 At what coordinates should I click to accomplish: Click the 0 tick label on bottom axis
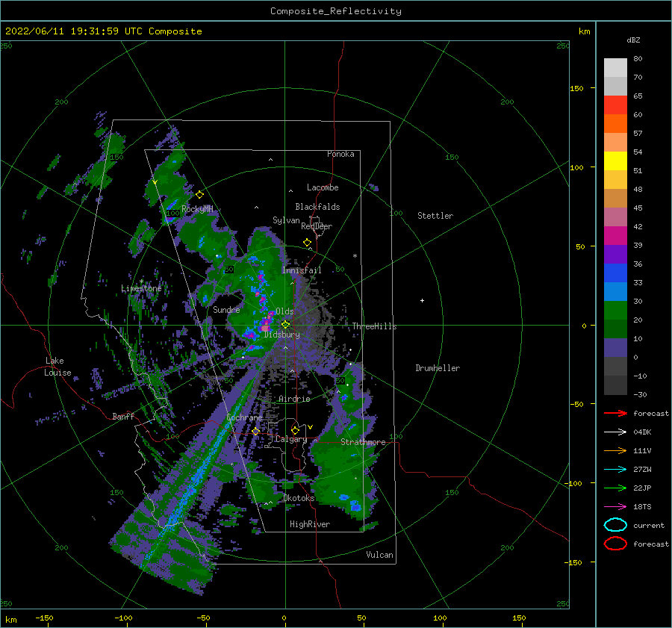tap(284, 618)
